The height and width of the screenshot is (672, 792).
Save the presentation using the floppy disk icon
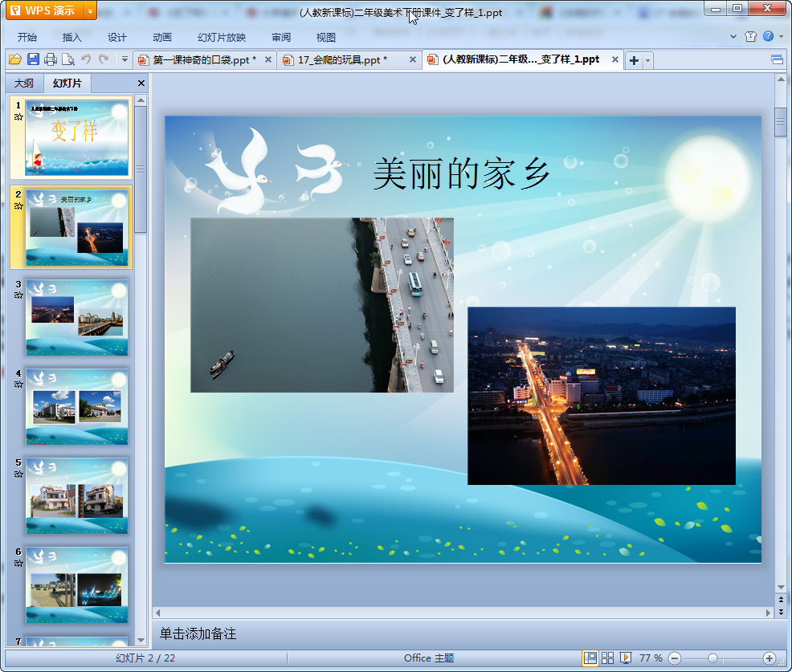pyautogui.click(x=33, y=59)
